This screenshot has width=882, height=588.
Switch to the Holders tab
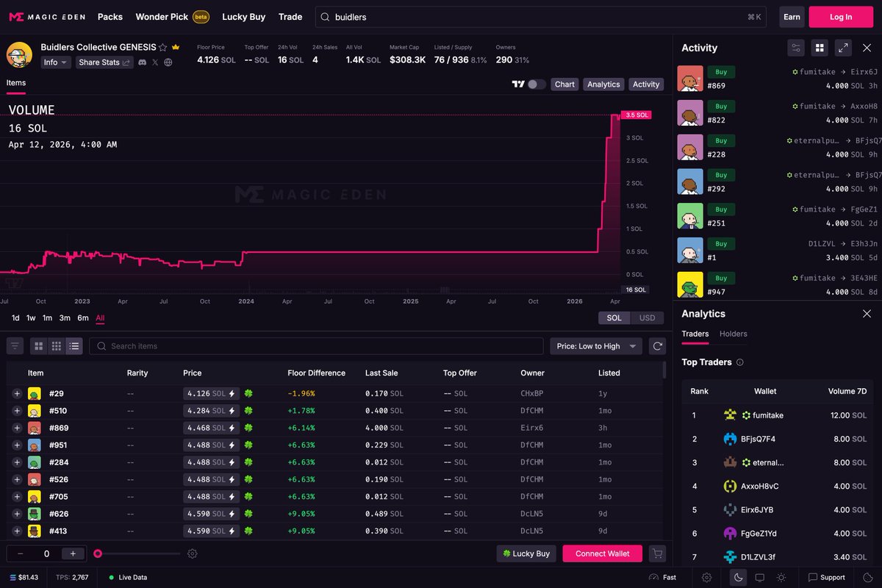tap(733, 334)
